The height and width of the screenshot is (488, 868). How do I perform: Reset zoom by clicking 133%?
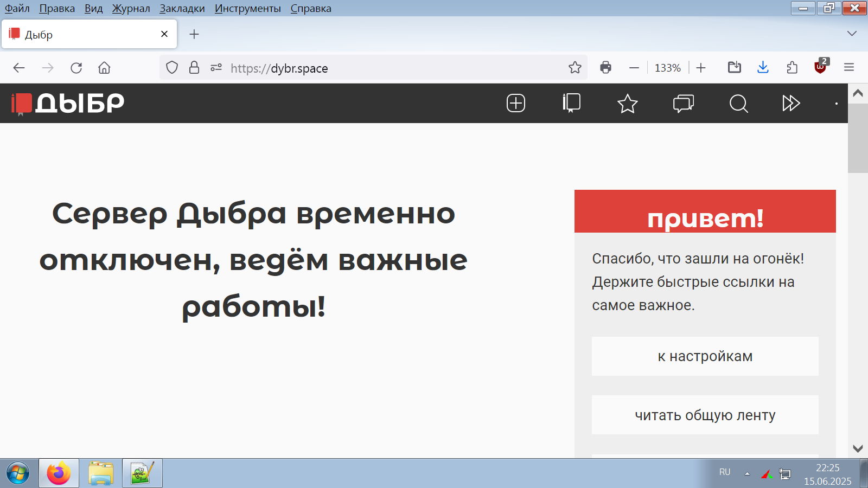pyautogui.click(x=668, y=68)
